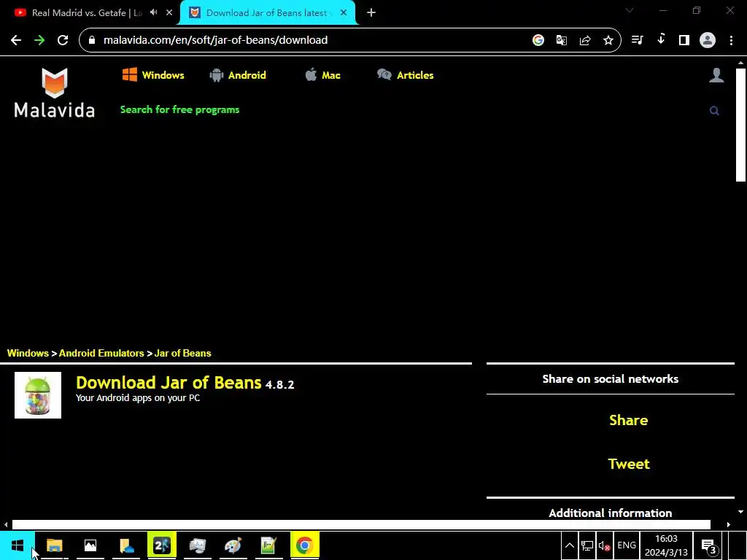Open the Google icon in address bar
Viewport: 747px width, 560px height.
(538, 40)
